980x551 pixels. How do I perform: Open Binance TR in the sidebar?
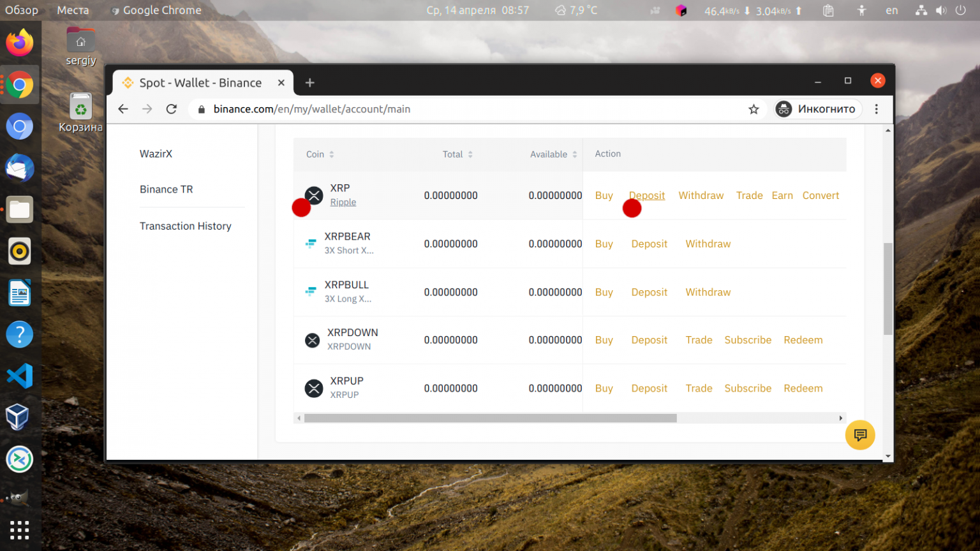pyautogui.click(x=167, y=189)
